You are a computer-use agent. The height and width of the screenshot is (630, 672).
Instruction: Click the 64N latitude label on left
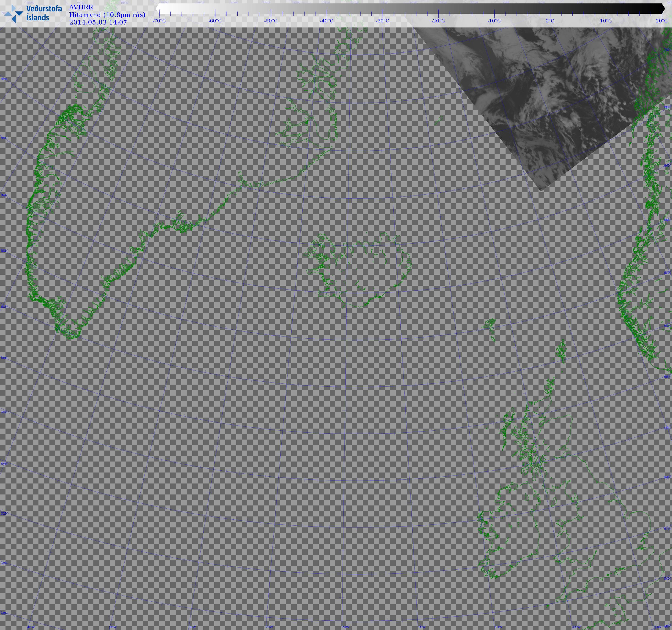[x=4, y=195]
